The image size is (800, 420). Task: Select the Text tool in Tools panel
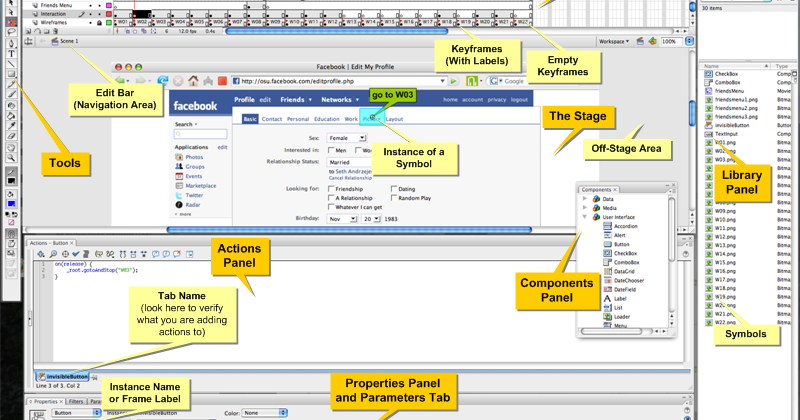tap(11, 54)
